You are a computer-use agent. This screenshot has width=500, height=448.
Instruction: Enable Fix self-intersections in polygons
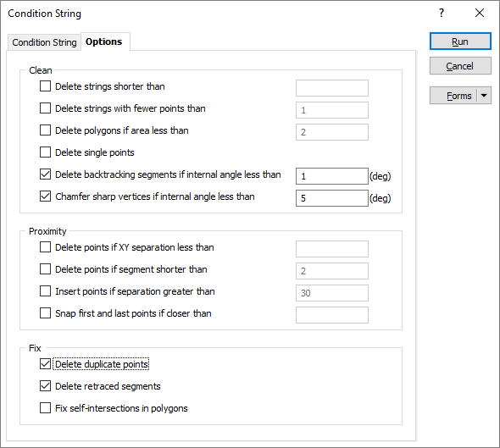pos(45,408)
